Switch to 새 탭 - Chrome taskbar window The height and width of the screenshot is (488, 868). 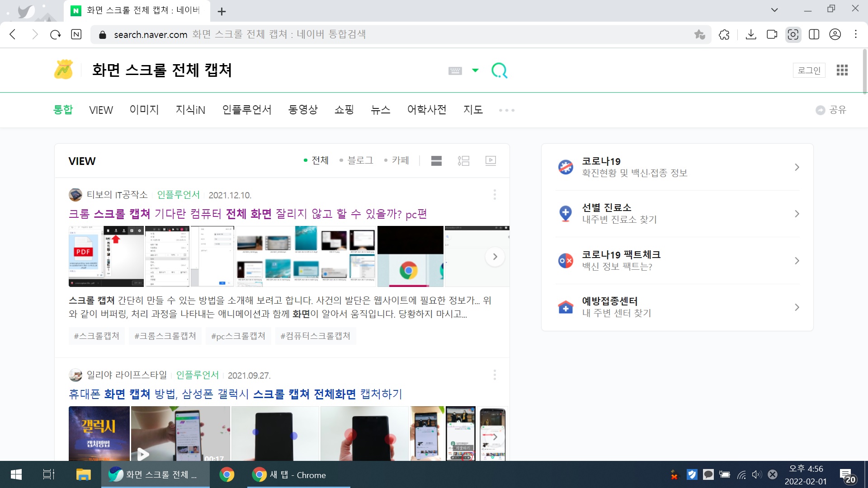pyautogui.click(x=298, y=474)
